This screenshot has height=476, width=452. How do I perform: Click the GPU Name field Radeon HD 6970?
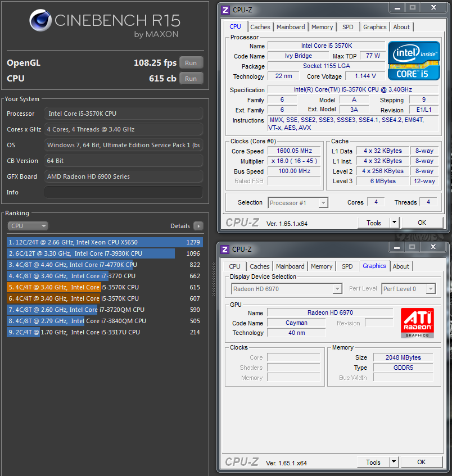pos(330,312)
